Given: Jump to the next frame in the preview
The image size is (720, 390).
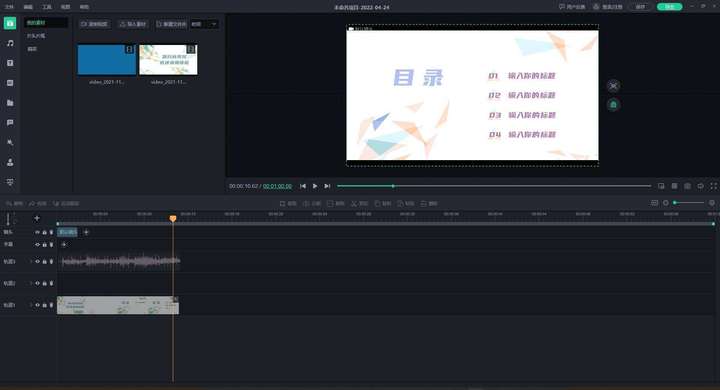Looking at the screenshot, I should click(327, 186).
